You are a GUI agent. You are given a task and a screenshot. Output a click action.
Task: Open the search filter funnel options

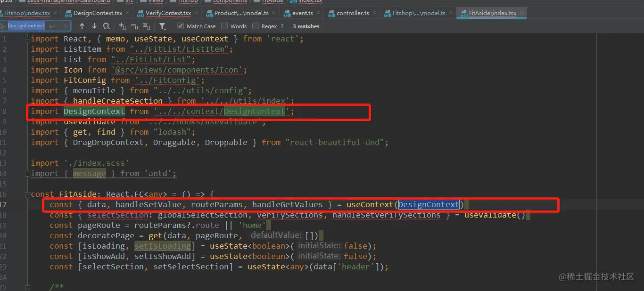tap(163, 26)
